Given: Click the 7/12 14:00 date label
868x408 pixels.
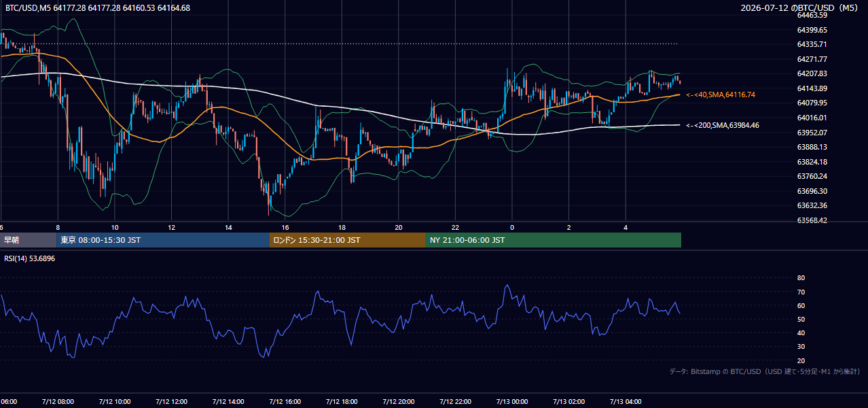Looking at the screenshot, I should (228, 401).
